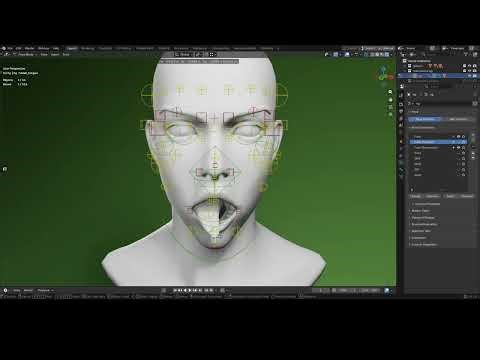Switch to the Layout workspace tab
480x360 pixels.
pos(72,48)
